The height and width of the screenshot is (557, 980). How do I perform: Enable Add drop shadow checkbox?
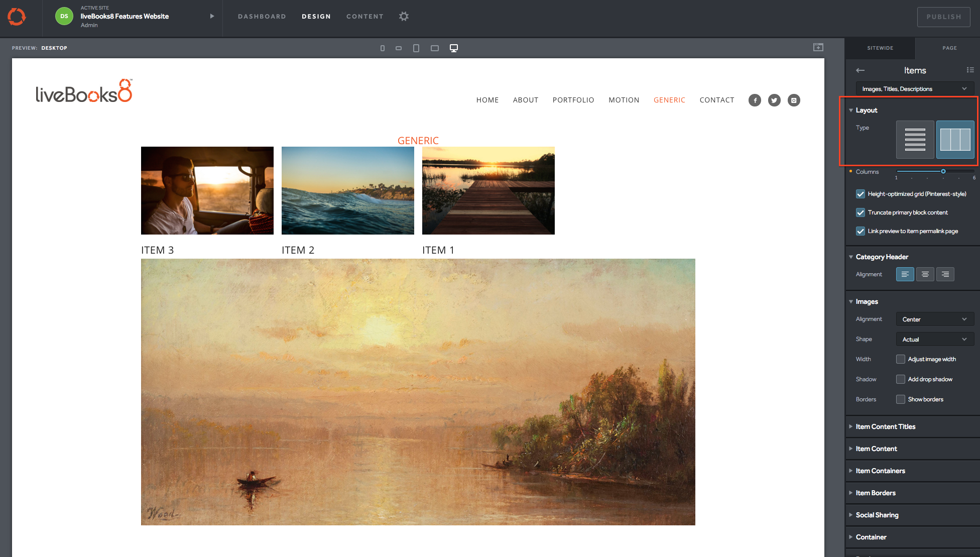(901, 379)
